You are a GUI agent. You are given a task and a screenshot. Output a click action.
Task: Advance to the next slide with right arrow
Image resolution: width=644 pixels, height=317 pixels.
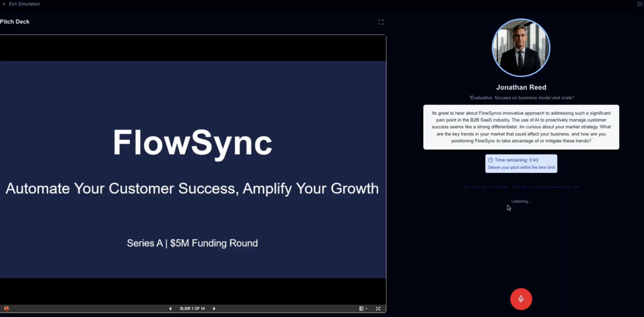point(214,309)
